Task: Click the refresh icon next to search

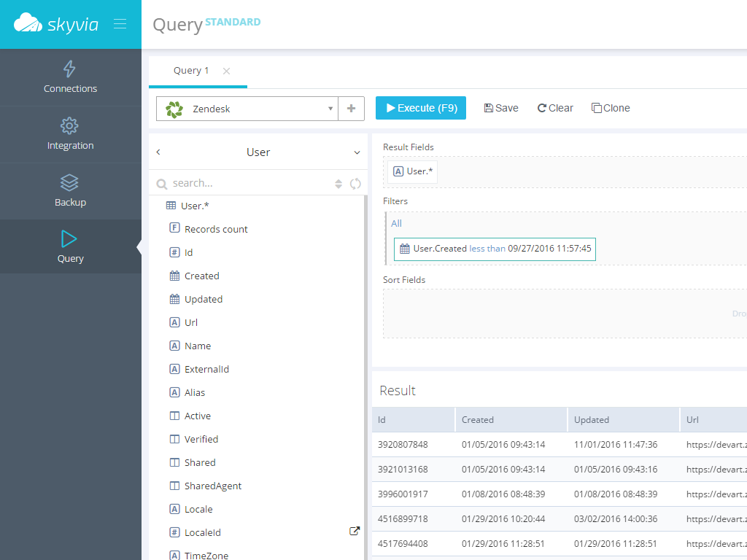Action: tap(355, 184)
